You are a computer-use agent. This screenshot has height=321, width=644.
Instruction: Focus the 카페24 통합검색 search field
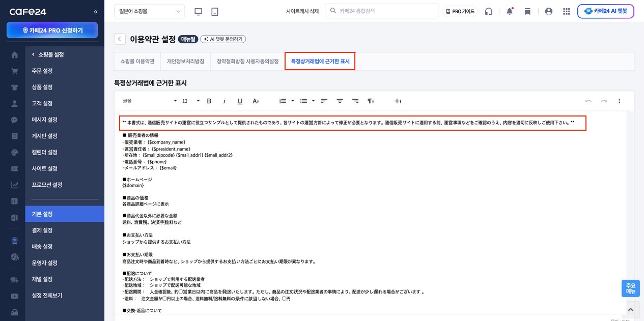click(x=382, y=11)
